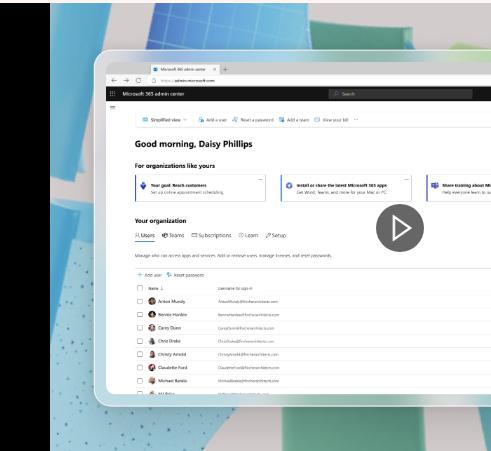Toggle the hamburger navigation menu

point(113,107)
